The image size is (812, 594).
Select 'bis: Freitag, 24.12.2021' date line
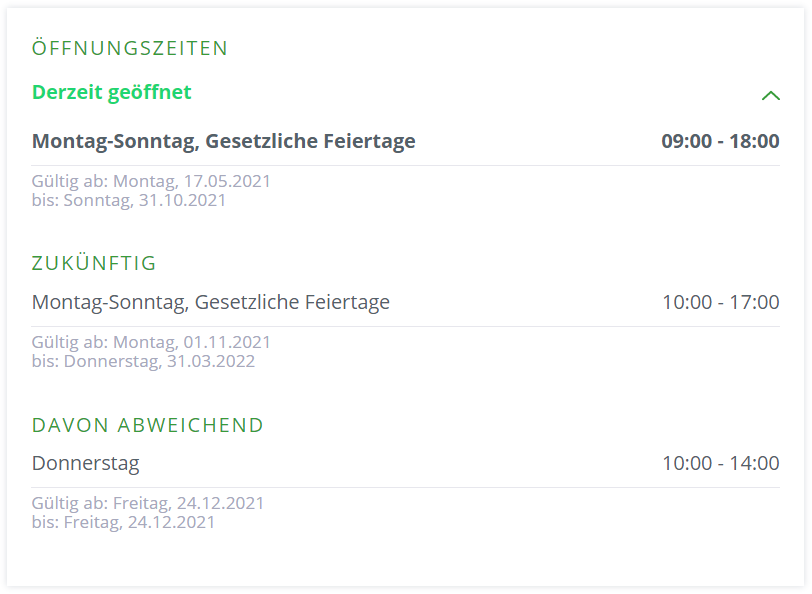click(x=123, y=522)
